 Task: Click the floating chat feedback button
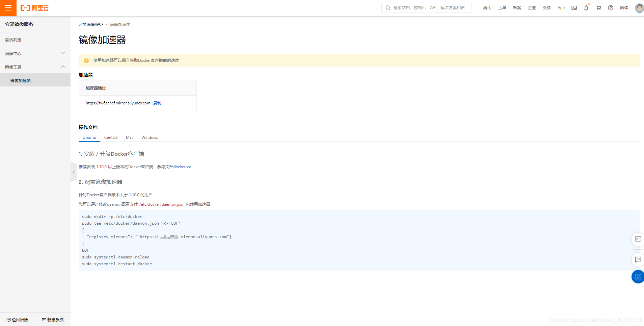click(638, 259)
